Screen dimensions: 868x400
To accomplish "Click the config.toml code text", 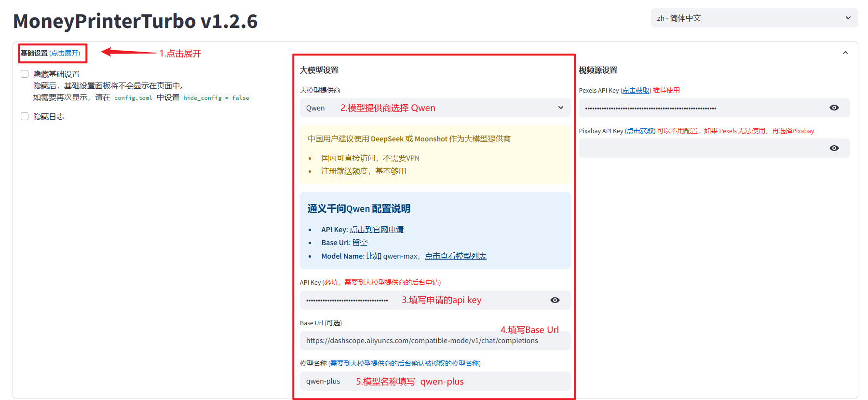I will 133,97.
